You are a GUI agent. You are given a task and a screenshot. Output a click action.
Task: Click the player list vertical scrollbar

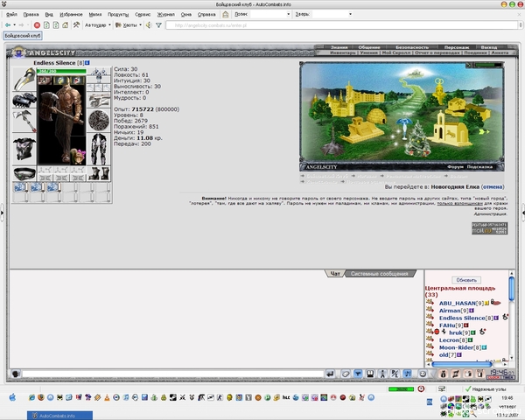511,290
